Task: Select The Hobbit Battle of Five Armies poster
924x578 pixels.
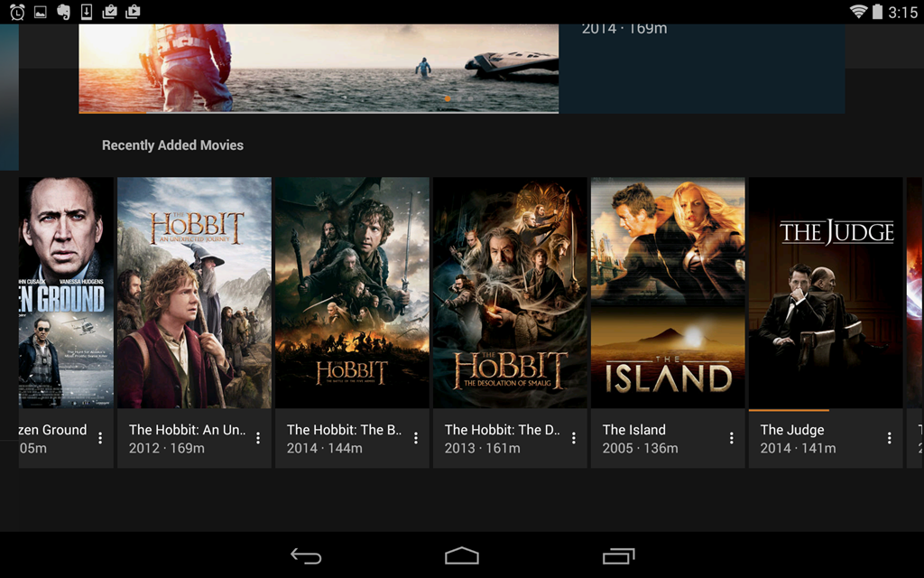Action: tap(352, 292)
